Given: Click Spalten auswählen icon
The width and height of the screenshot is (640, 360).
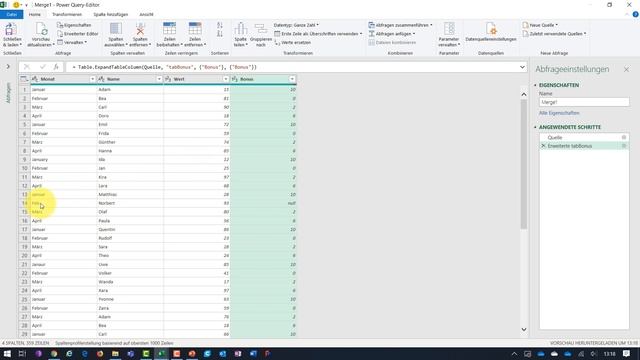Looking at the screenshot, I should [116, 29].
